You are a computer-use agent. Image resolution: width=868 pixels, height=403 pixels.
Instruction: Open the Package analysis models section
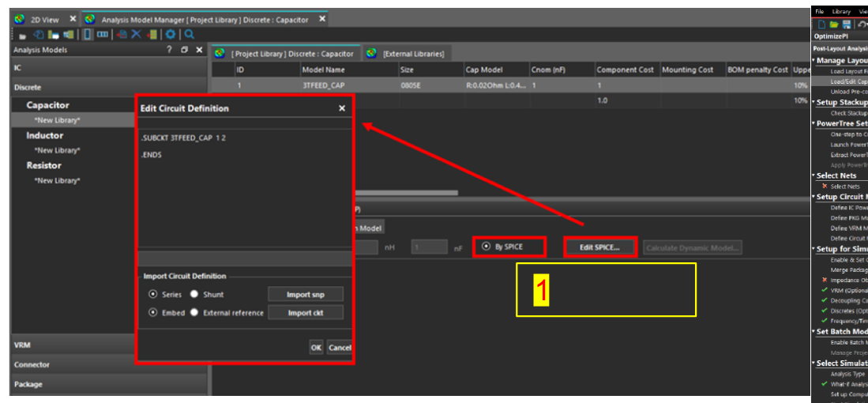tap(108, 383)
